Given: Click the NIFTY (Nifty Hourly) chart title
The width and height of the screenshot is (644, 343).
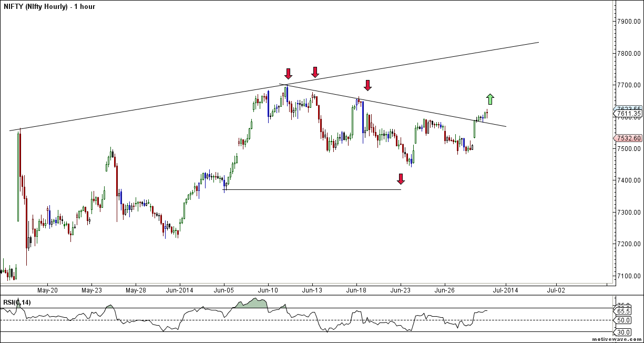Looking at the screenshot, I should click(49, 7).
